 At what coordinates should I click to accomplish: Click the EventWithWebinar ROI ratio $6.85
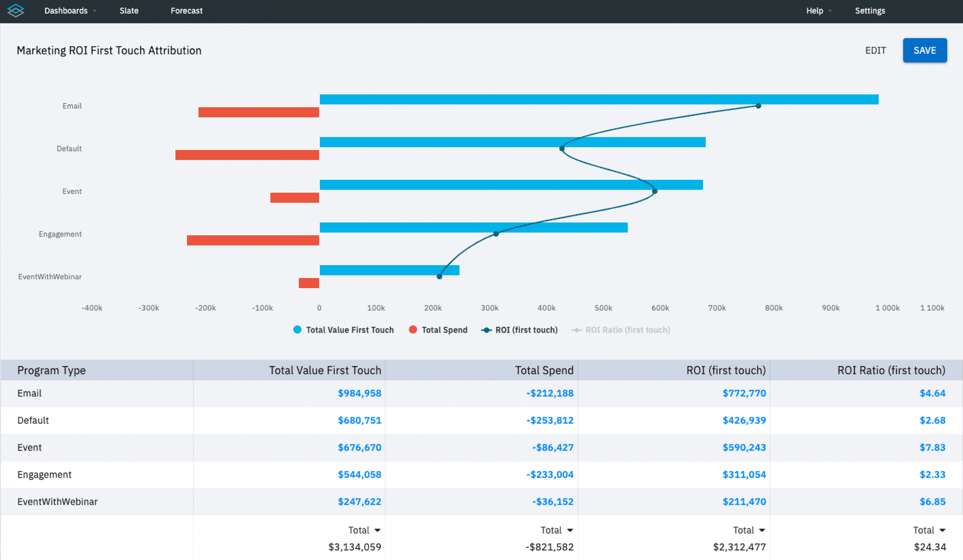click(933, 502)
